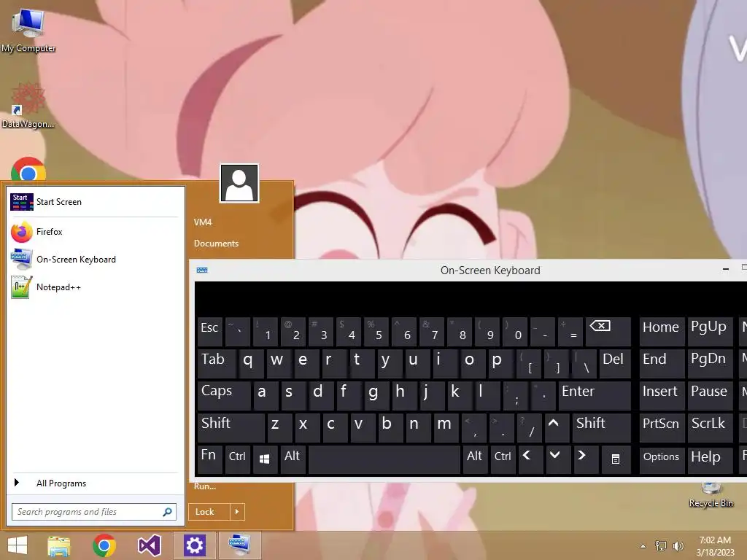Launch Firefox from Start menu

tap(96, 232)
